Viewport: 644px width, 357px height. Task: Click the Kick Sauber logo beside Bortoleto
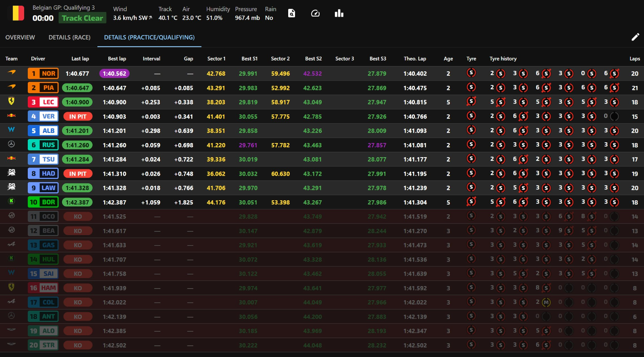coord(11,201)
